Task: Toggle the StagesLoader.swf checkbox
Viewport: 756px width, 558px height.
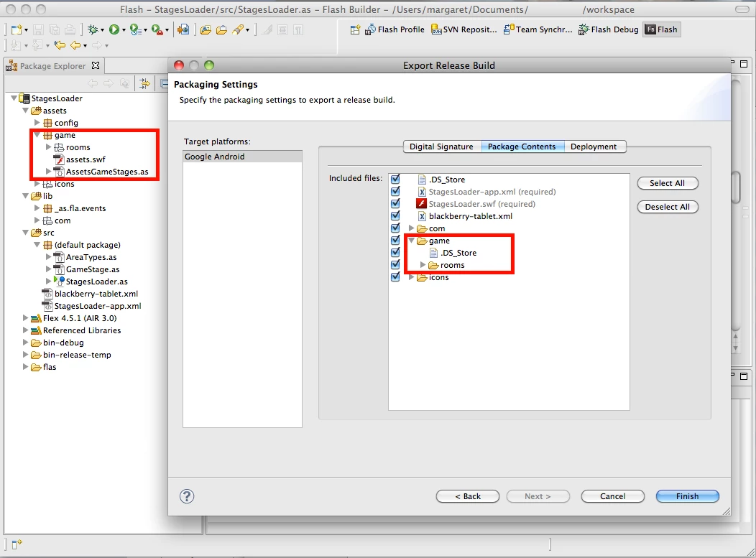Action: (395, 203)
